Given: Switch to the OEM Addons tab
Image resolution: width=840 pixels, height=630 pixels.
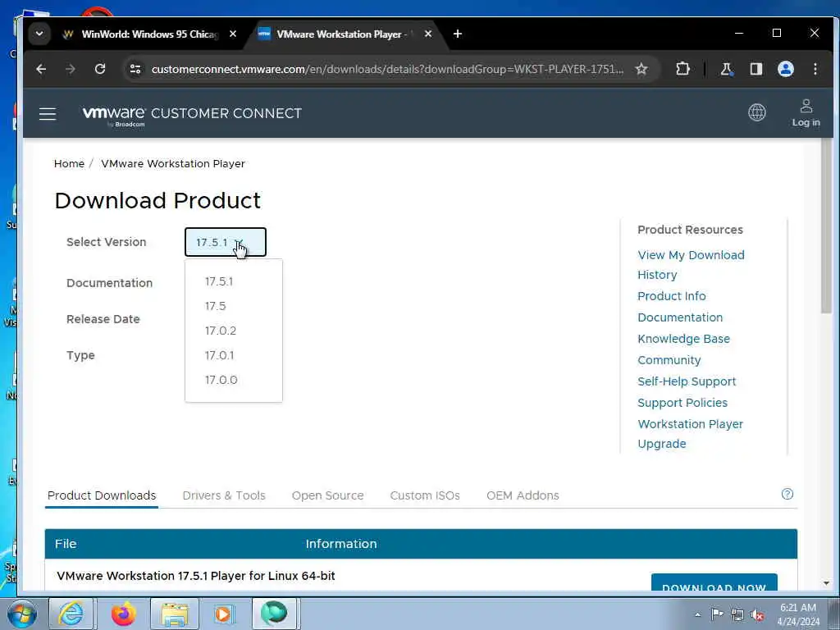Looking at the screenshot, I should click(x=523, y=495).
